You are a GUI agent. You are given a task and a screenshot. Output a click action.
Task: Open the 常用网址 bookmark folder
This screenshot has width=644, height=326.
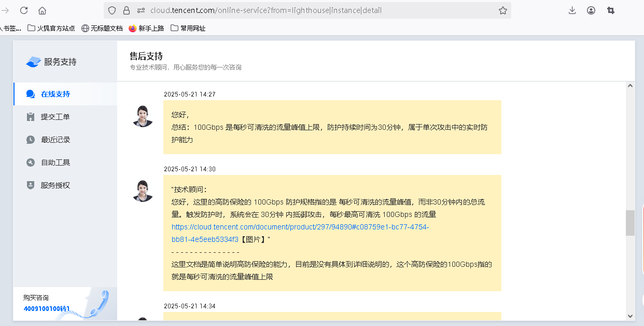tap(188, 28)
